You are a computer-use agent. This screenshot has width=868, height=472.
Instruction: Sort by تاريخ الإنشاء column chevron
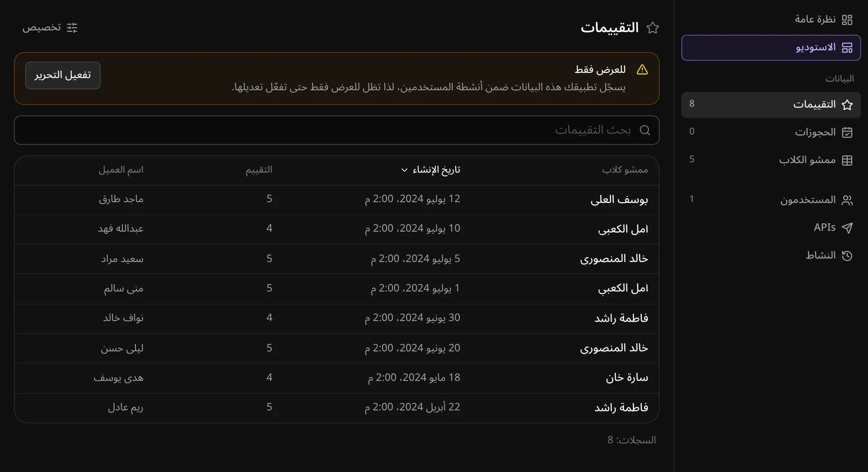coord(404,170)
